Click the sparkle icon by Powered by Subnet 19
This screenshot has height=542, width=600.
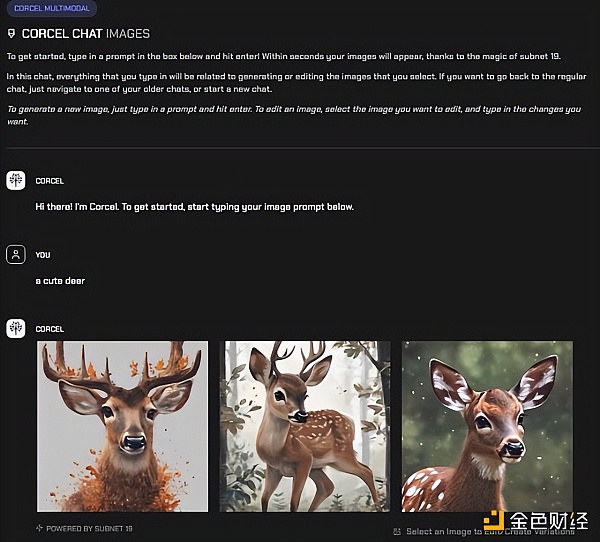pos(39,528)
